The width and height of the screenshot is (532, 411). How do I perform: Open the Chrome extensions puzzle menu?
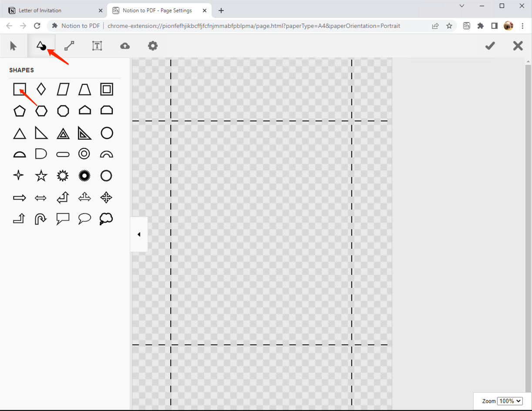480,26
